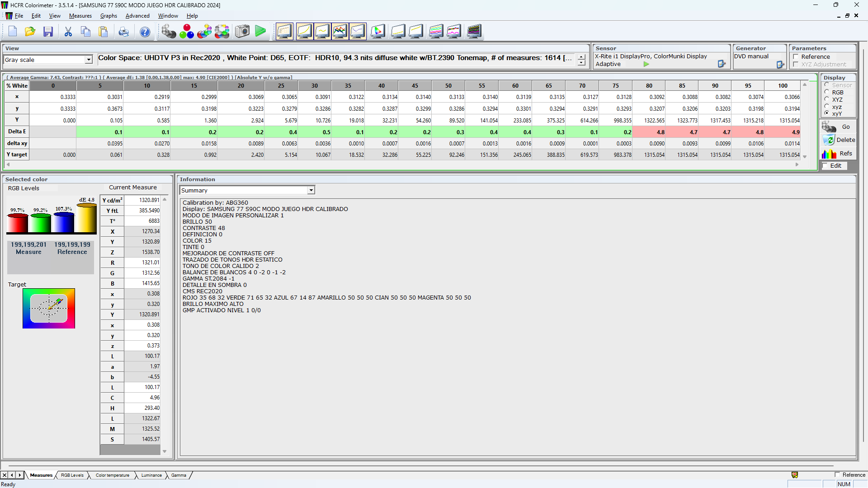The height and width of the screenshot is (488, 868).
Task: Measure primaries with RGB spheres icon
Action: (x=187, y=32)
